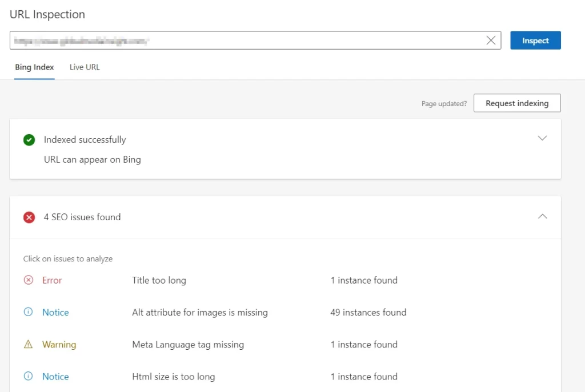Click the info icon beside Html size notice

coord(29,377)
